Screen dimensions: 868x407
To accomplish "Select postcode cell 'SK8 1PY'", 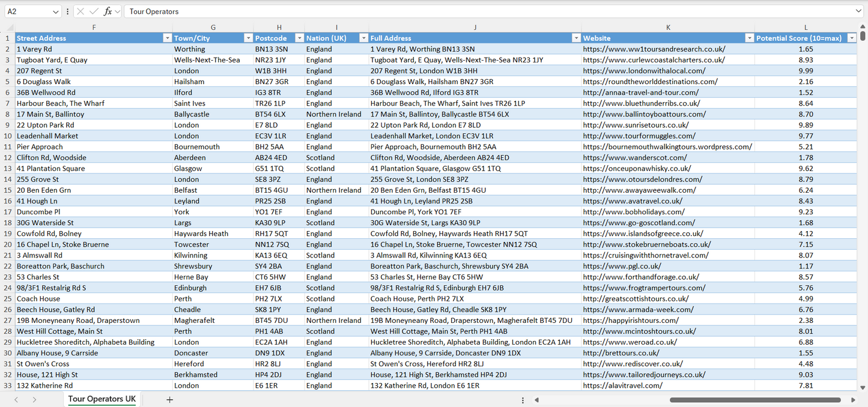I will [279, 310].
